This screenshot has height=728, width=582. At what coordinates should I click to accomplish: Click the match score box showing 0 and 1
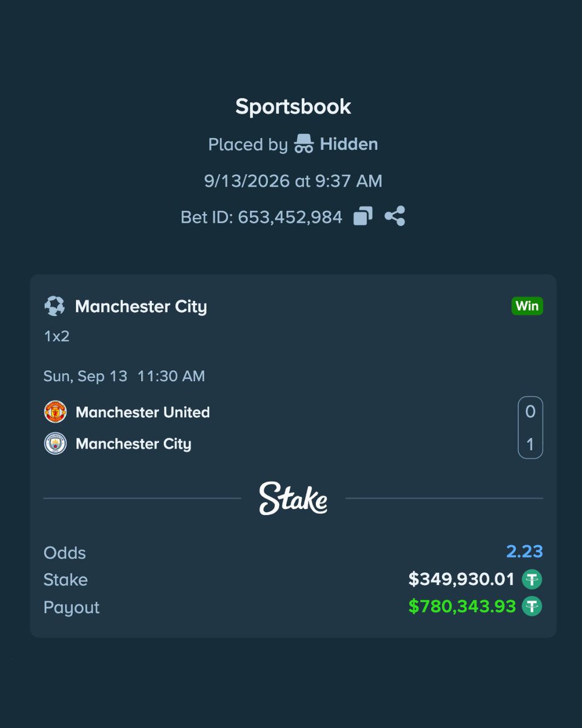[530, 428]
